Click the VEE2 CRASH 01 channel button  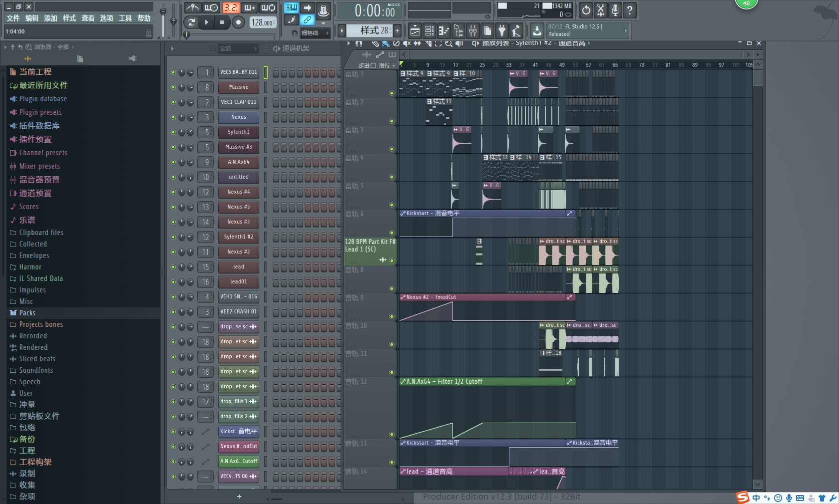239,312
